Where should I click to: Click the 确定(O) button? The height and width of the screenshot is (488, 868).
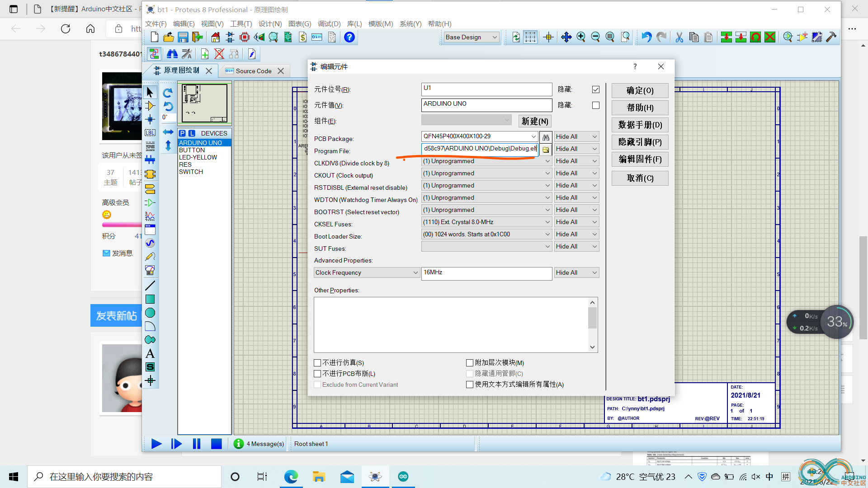pos(640,91)
